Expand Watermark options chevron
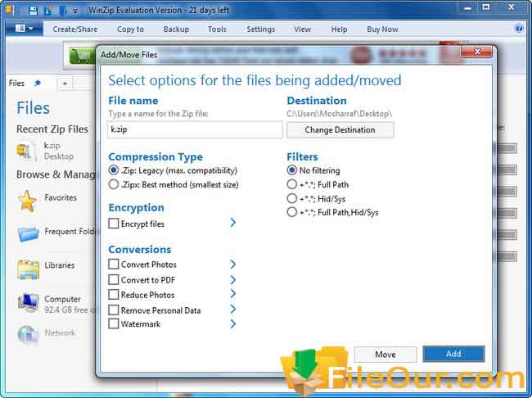The height and width of the screenshot is (398, 532). point(232,324)
